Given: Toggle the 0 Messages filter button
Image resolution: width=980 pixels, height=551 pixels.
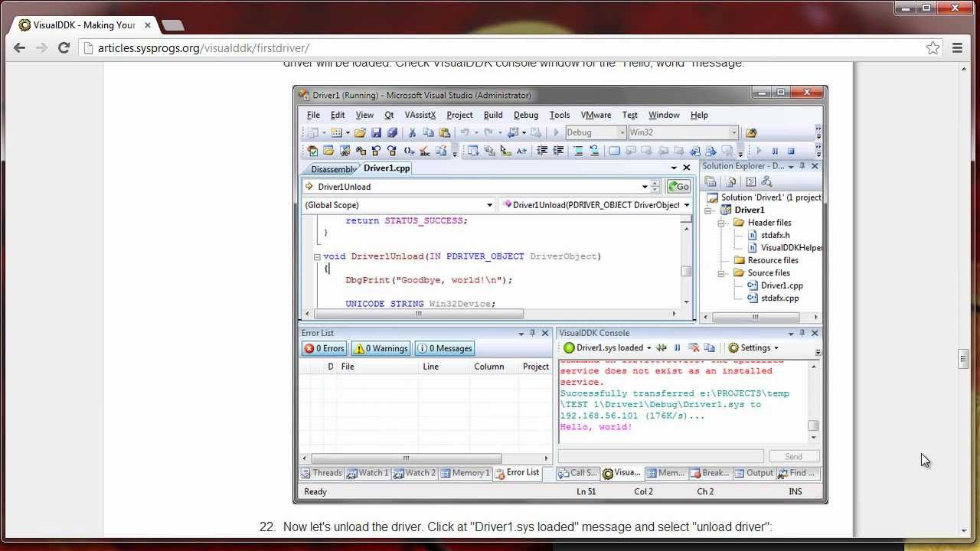Looking at the screenshot, I should [444, 348].
